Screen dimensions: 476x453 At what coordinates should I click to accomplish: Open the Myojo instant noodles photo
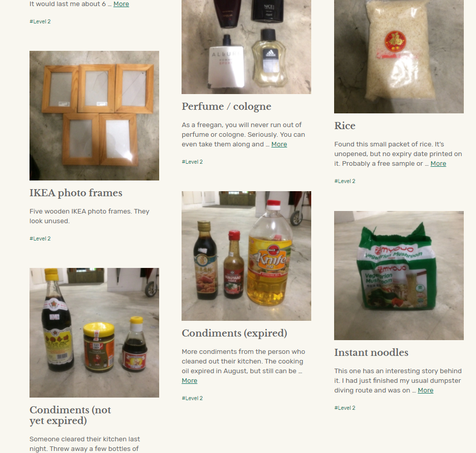(399, 276)
